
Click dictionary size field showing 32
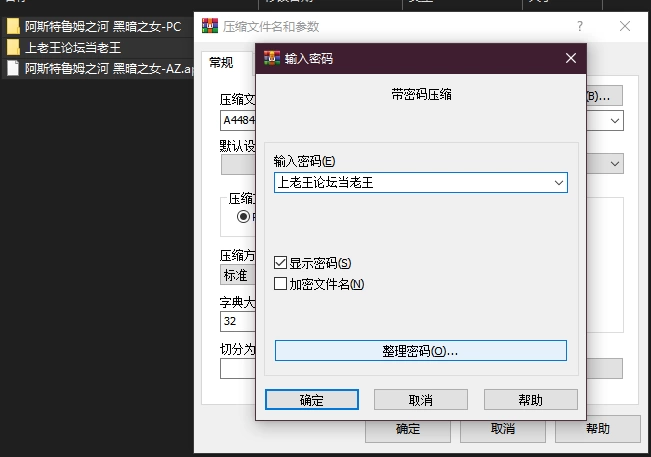click(x=238, y=321)
